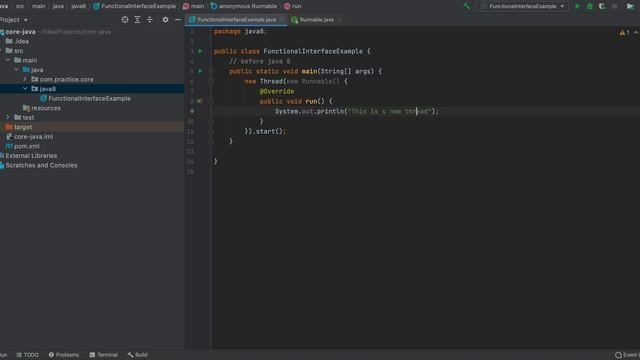The height and width of the screenshot is (360, 640).
Task: Place cursor on System.out.println line
Action: (x=356, y=111)
